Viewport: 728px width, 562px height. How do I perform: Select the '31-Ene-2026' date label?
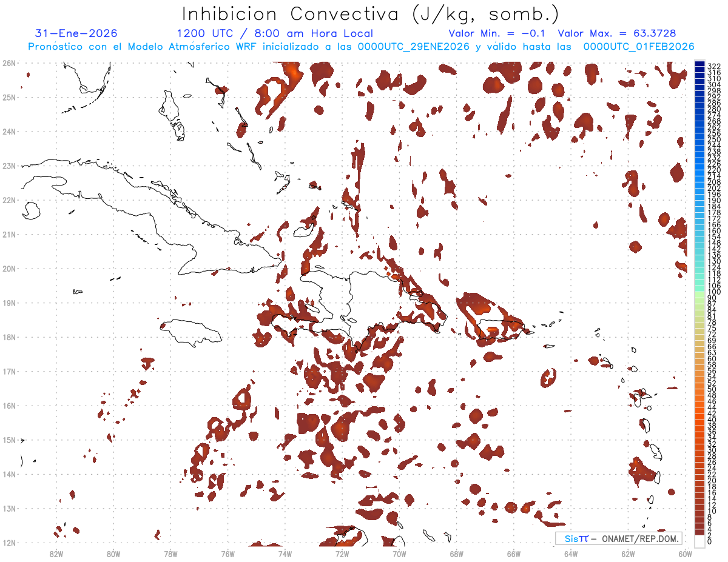tap(76, 33)
